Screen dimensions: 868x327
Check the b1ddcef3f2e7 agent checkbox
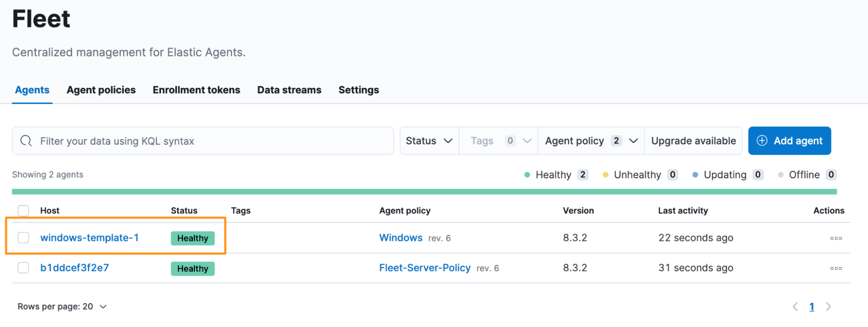(x=23, y=268)
